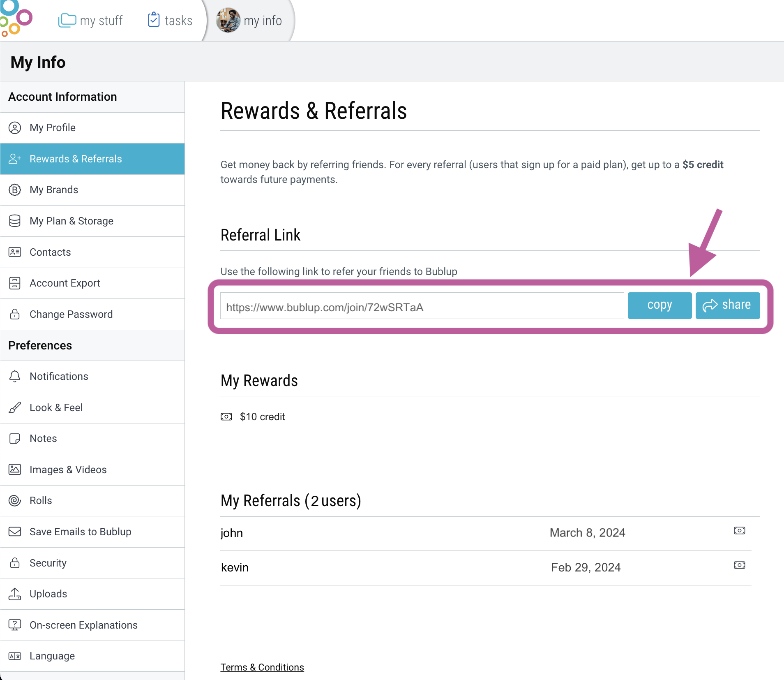Open Look & Feel preferences
The image size is (784, 680).
click(x=92, y=407)
